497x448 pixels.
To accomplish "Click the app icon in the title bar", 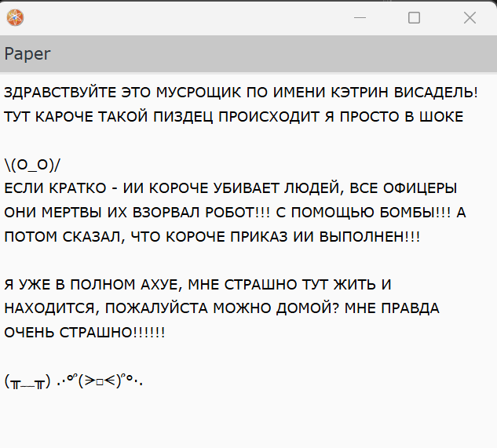I will click(15, 17).
